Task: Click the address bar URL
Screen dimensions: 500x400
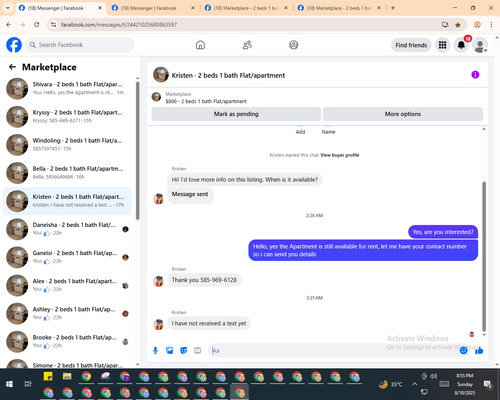Action: point(119,25)
